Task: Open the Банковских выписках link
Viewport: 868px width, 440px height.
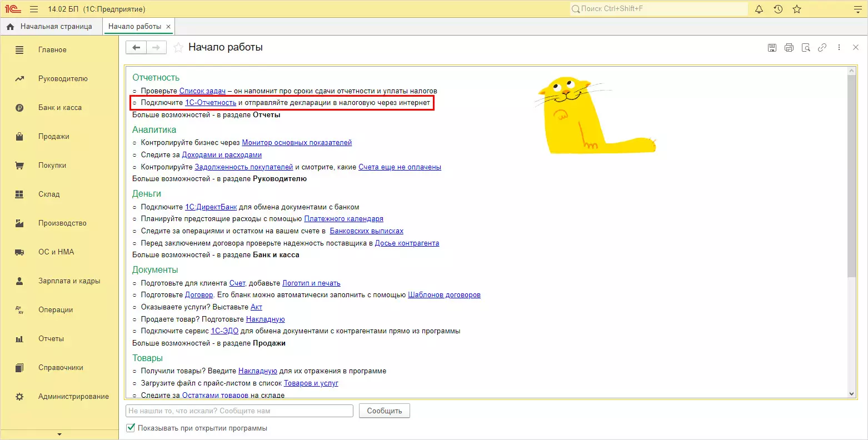Action: point(367,231)
